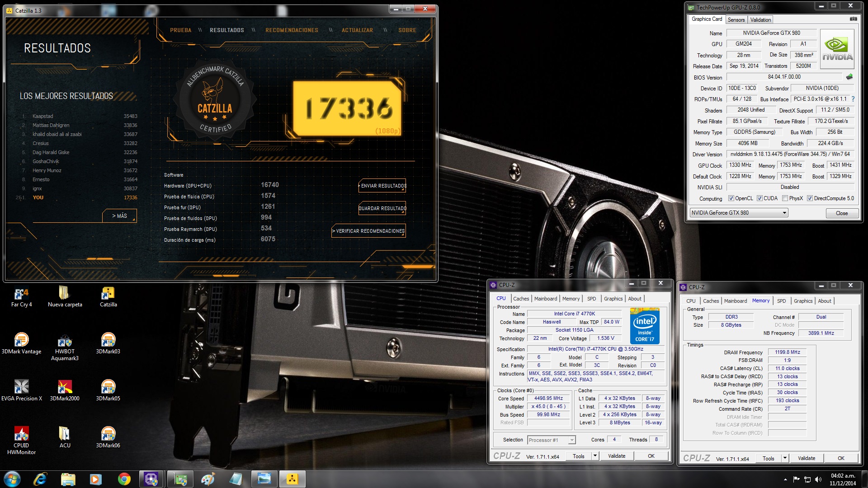This screenshot has height=488, width=868.
Task: Open Catzilla RECOMENDACIONES tab
Action: click(292, 30)
